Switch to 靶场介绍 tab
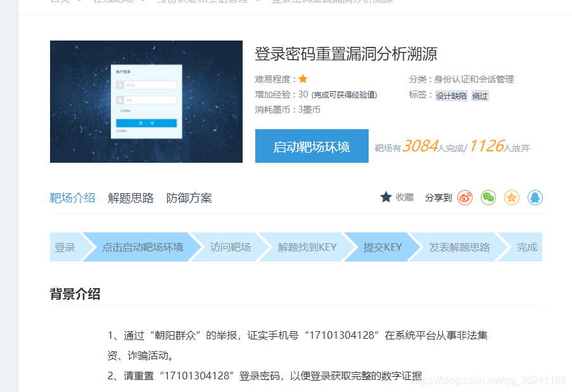 pos(72,198)
